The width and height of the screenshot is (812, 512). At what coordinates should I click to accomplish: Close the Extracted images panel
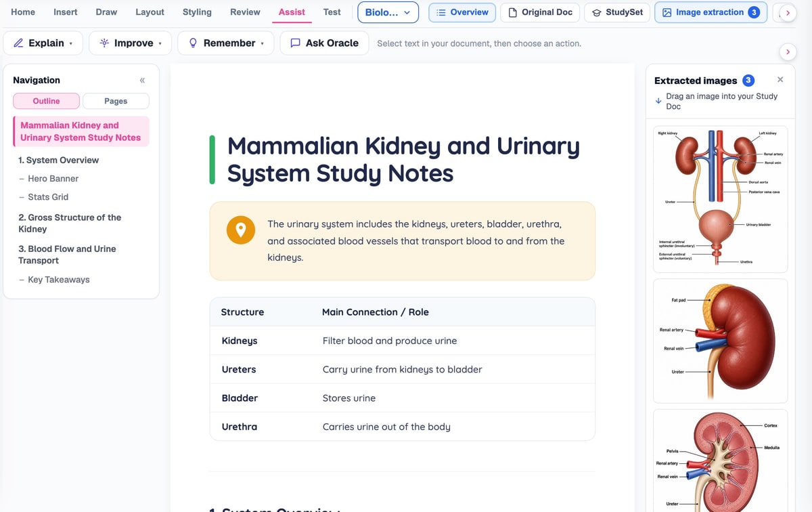click(780, 80)
